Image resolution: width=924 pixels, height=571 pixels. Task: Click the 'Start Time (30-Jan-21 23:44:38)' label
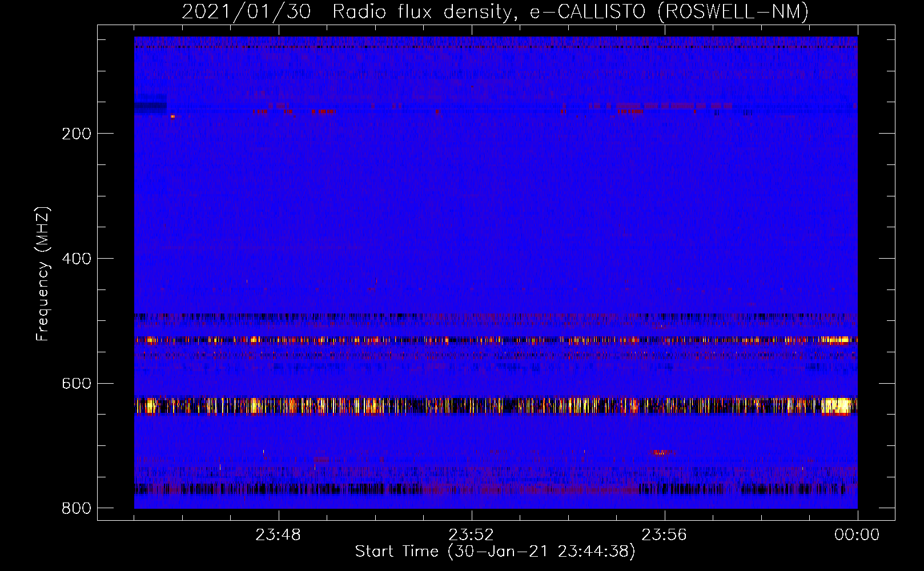pos(495,552)
